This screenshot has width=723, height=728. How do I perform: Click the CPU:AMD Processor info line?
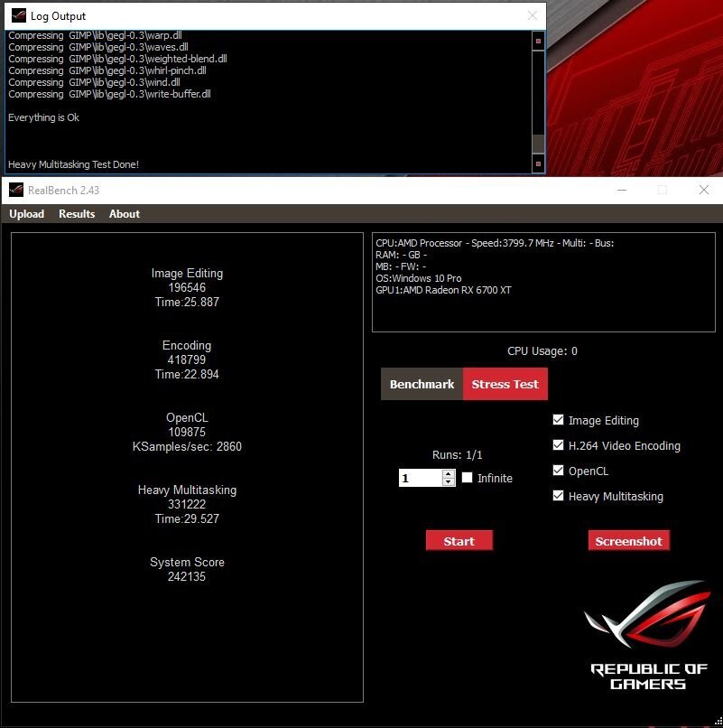495,243
